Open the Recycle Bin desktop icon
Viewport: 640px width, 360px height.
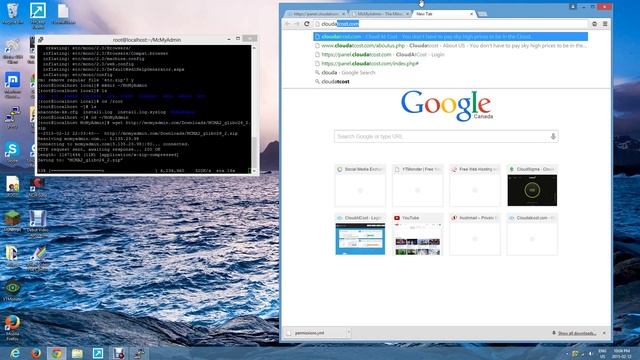(12, 13)
